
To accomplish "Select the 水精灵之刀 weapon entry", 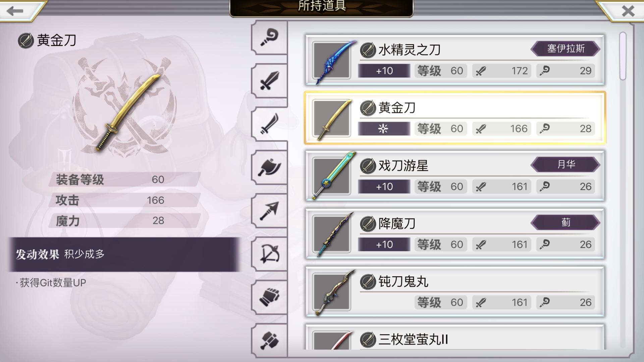I will point(455,60).
